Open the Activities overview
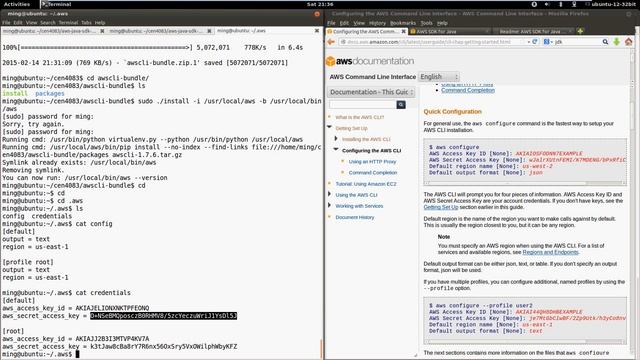Viewport: 640px width, 360px height. coord(17,4)
